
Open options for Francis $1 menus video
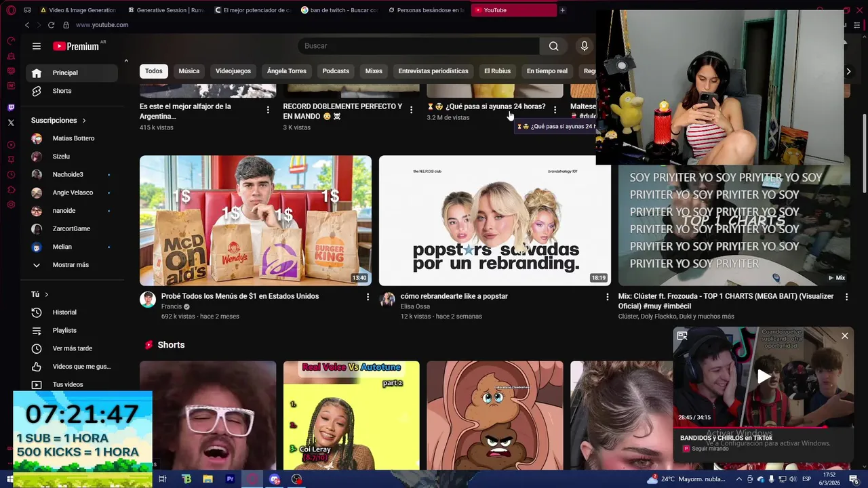[x=368, y=297]
